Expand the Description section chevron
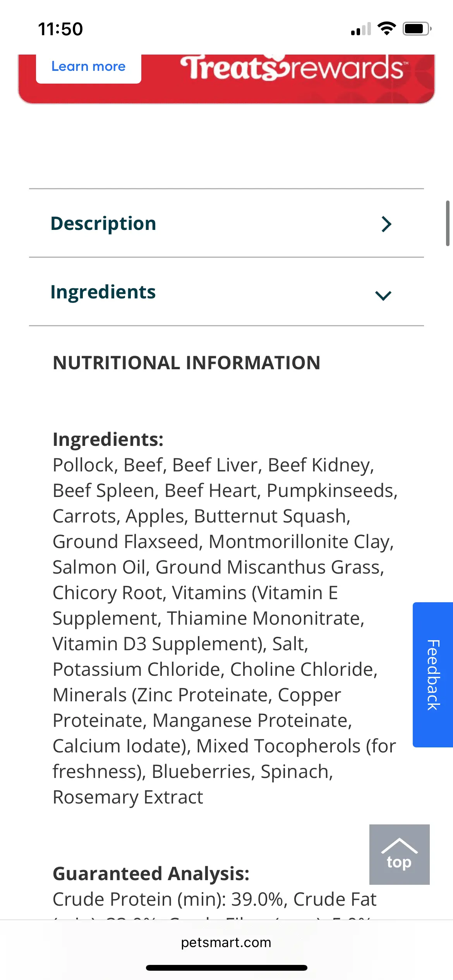The height and width of the screenshot is (980, 453). [x=386, y=224]
